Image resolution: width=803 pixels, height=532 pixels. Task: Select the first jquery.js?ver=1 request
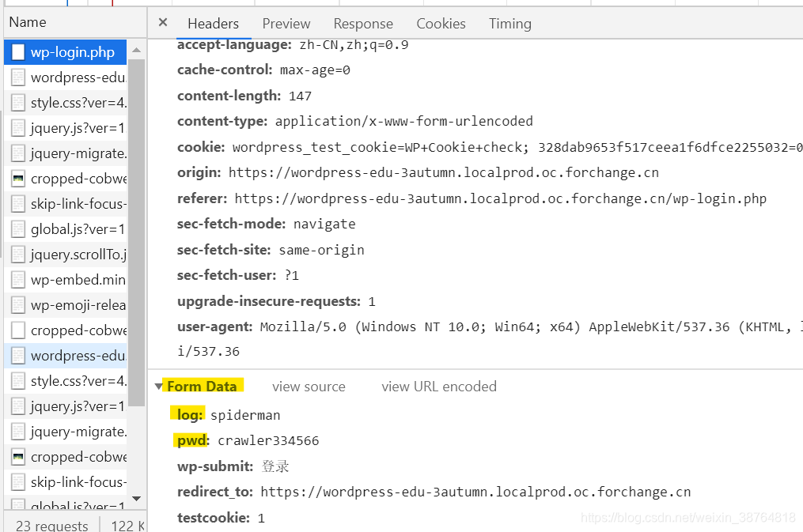(x=66, y=128)
